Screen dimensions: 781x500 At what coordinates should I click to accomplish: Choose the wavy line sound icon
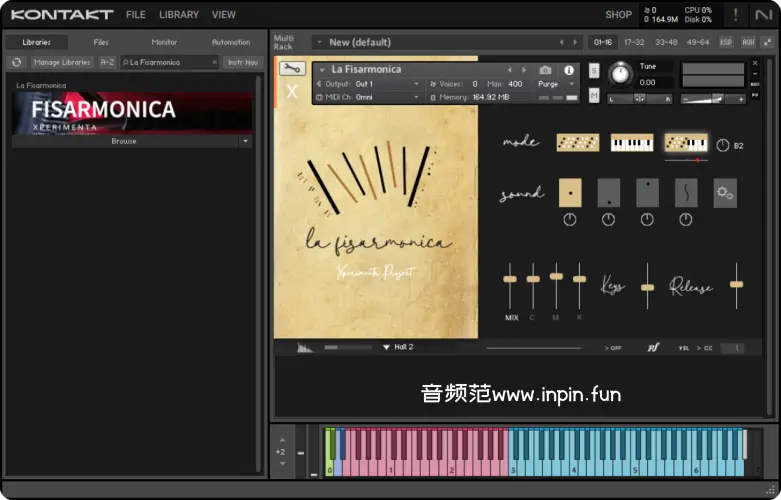(x=686, y=192)
